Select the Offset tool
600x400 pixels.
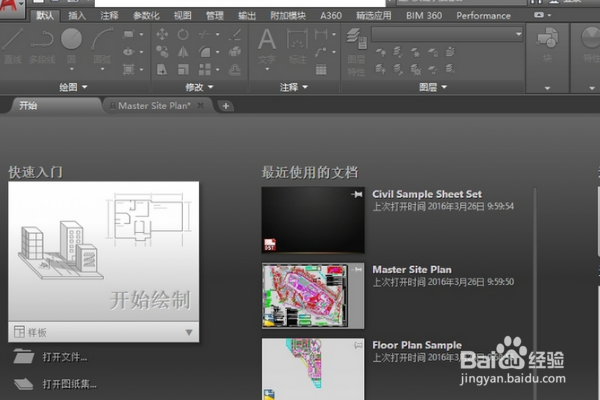point(234,69)
